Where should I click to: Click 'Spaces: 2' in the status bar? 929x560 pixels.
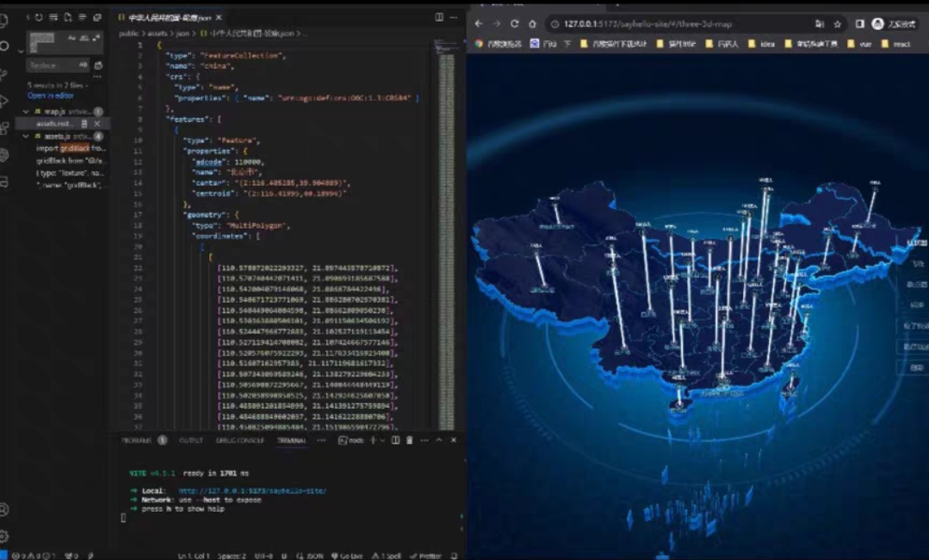pos(232,556)
